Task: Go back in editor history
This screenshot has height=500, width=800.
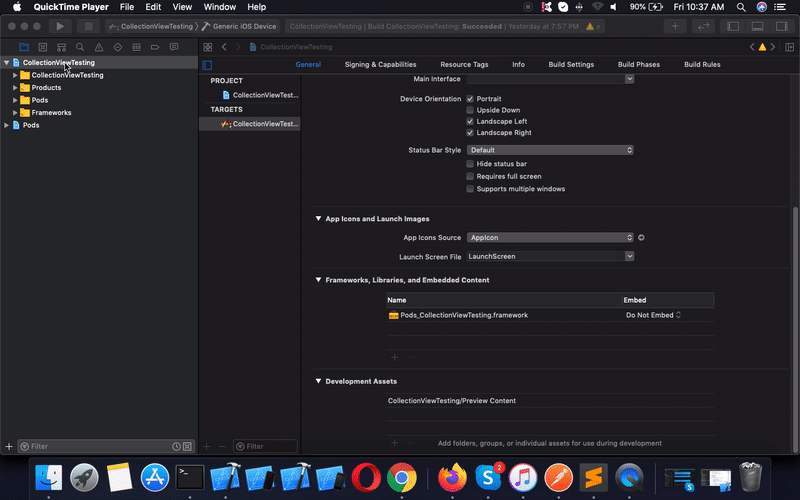Action: (224, 47)
